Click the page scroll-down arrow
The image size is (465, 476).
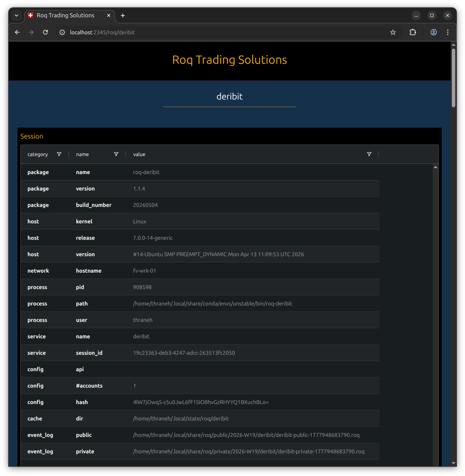pyautogui.click(x=453, y=463)
